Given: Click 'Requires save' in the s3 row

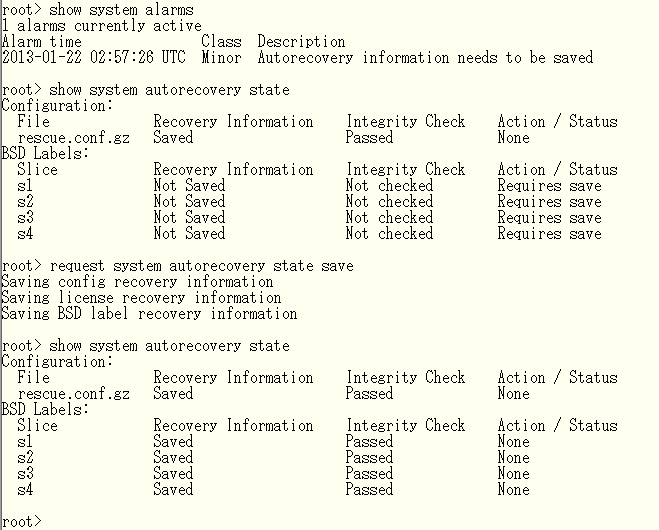Looking at the screenshot, I should 549,217.
